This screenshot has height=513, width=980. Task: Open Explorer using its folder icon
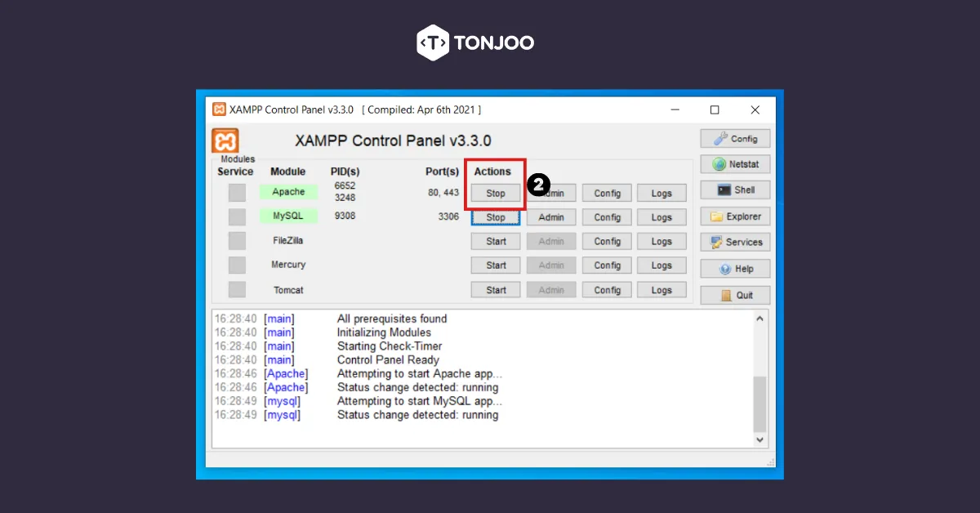734,216
